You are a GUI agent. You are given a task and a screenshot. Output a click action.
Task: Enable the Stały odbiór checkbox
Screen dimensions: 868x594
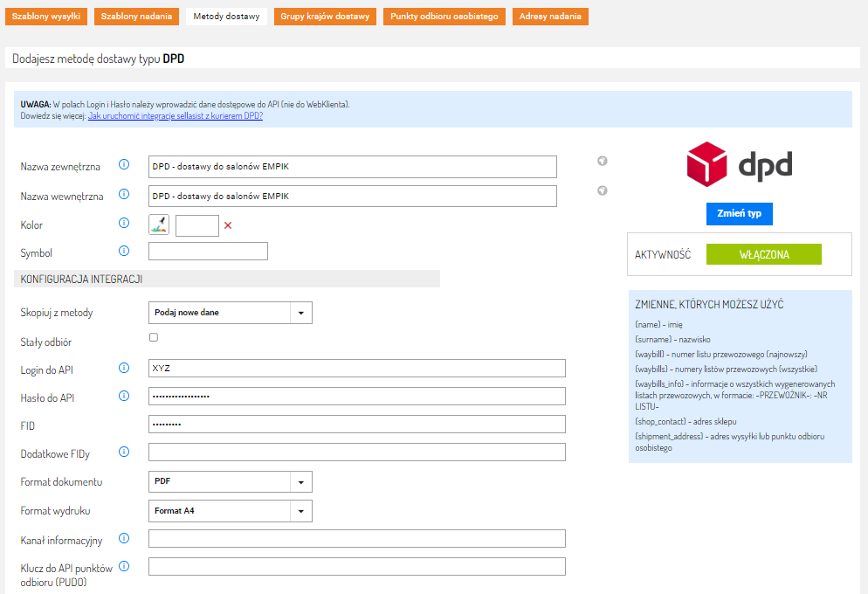[x=154, y=337]
